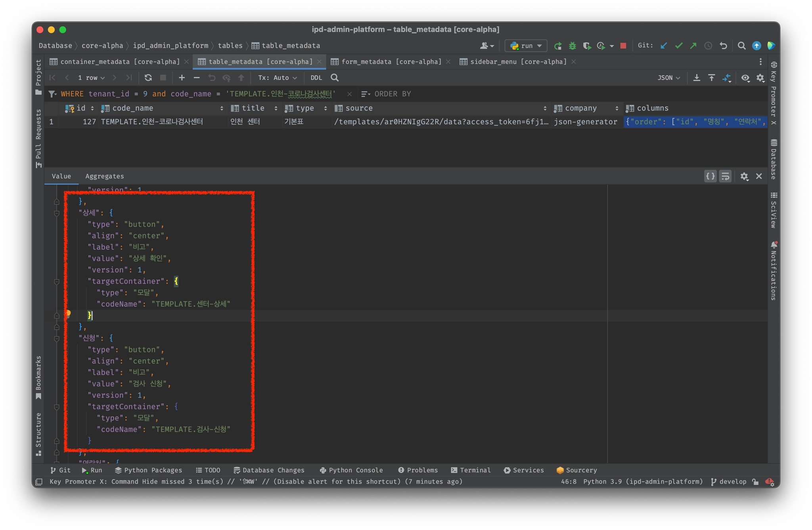Click the delete row minus icon
This screenshot has height=530, width=812.
click(197, 78)
